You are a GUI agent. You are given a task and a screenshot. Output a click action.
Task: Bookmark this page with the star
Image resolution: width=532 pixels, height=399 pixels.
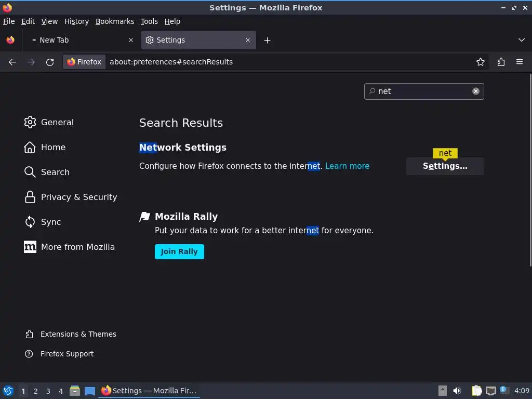click(x=480, y=62)
